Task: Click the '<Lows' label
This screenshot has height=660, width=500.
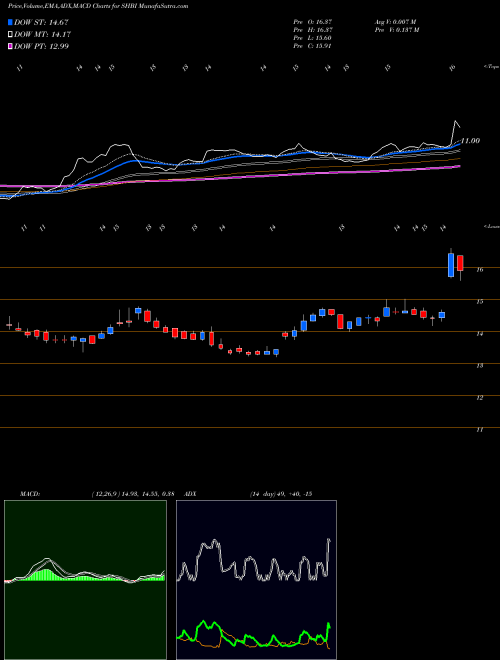Action: (x=491, y=226)
